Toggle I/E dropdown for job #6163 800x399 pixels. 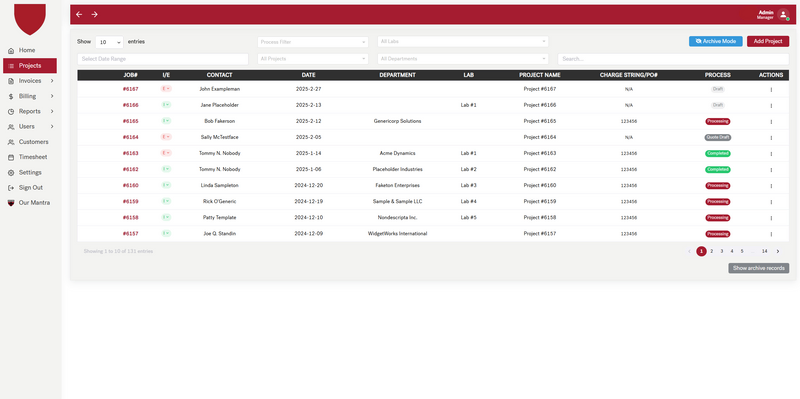pos(166,153)
